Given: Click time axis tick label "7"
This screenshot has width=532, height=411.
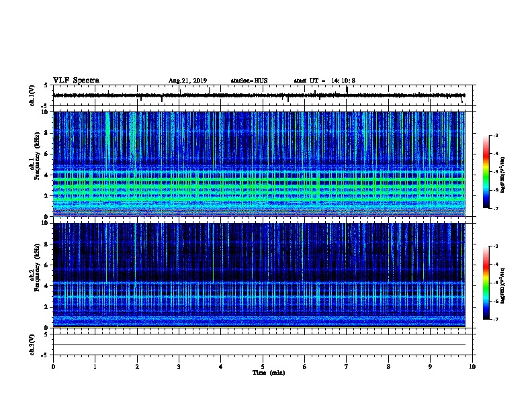Looking at the screenshot, I should click(x=347, y=367).
